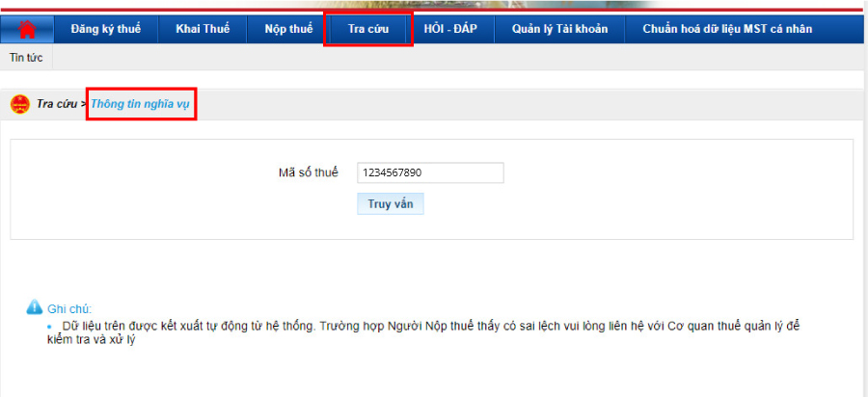Viewport: 868px width, 397px height.
Task: Go to the HỎI - ĐÁP section
Action: click(x=450, y=29)
